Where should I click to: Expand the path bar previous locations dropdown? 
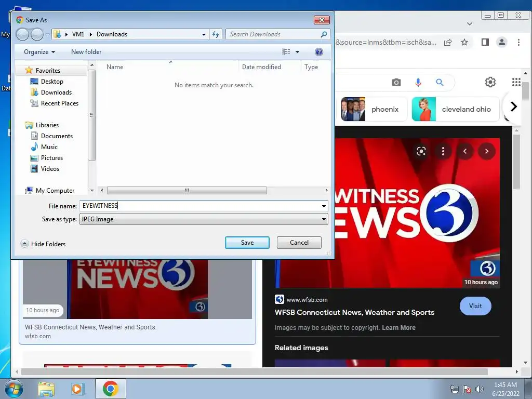[x=204, y=35]
